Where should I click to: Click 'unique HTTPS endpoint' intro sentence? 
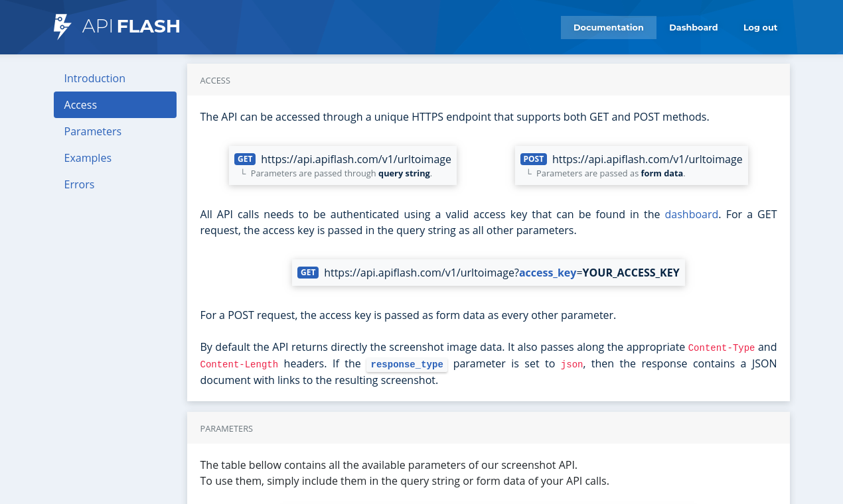coord(455,117)
